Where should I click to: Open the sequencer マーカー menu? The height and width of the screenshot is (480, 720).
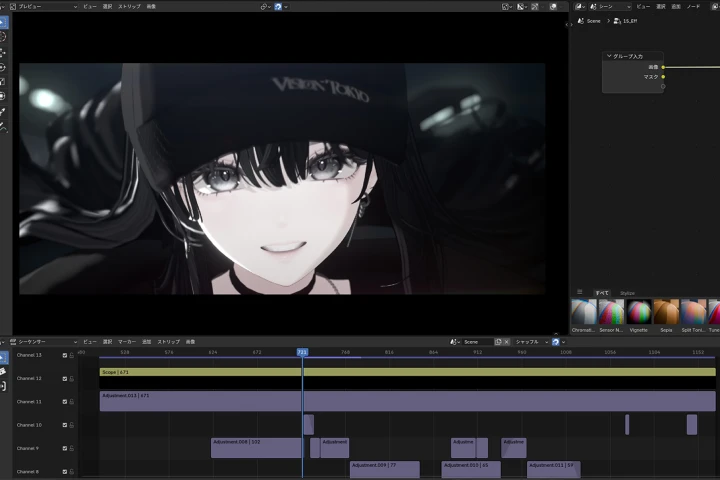(127, 342)
